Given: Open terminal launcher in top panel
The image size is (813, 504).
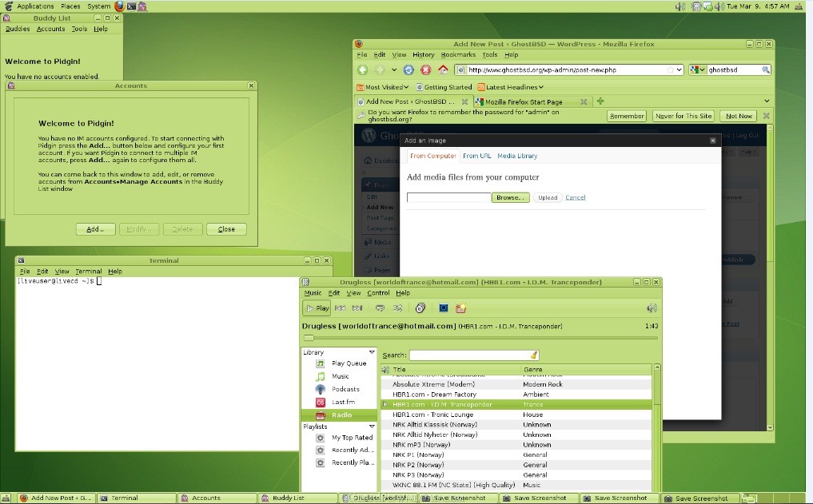Looking at the screenshot, I should point(131,6).
